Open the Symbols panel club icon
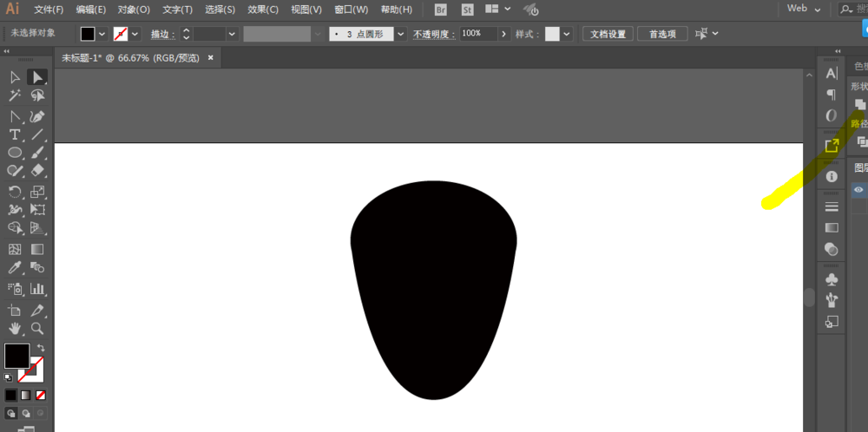Viewport: 868px width, 432px height. 832,279
